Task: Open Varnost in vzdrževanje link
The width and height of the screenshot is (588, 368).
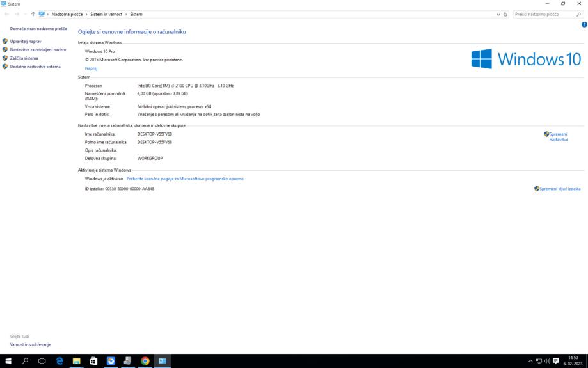Action: pos(30,344)
